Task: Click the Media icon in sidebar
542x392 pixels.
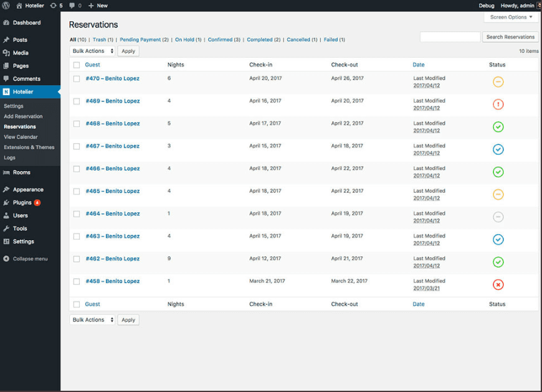Action: click(6, 53)
